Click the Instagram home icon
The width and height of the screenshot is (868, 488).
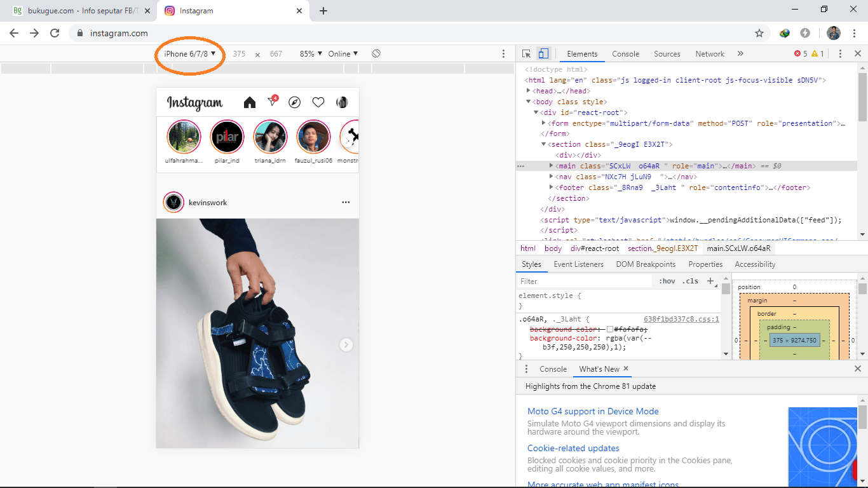pos(250,102)
